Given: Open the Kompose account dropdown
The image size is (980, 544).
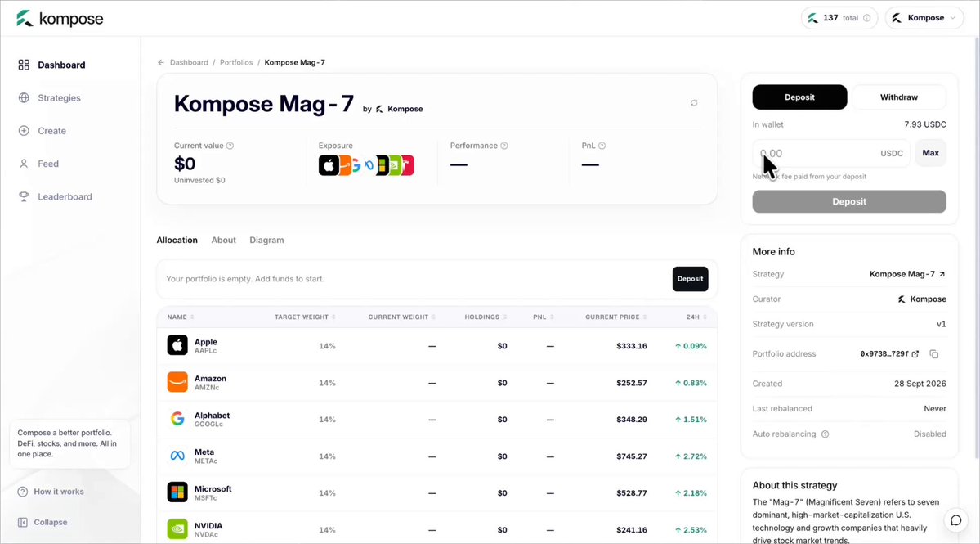Looking at the screenshot, I should click(x=924, y=18).
